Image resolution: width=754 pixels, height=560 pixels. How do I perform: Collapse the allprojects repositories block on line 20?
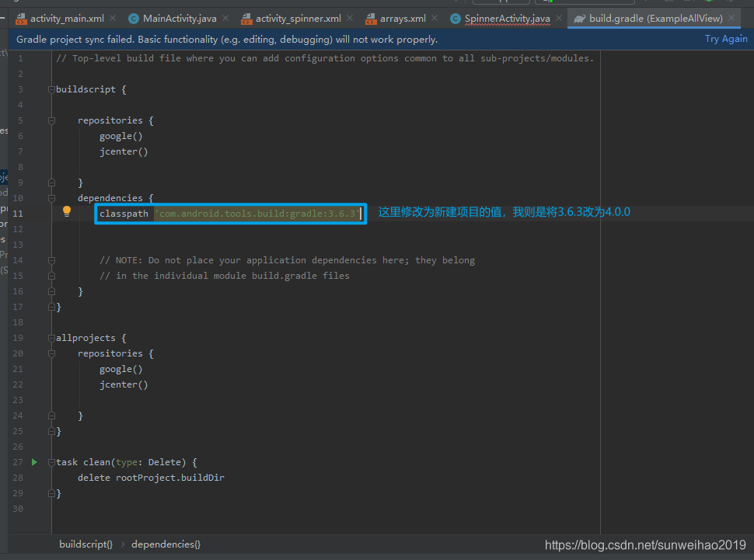(x=51, y=353)
